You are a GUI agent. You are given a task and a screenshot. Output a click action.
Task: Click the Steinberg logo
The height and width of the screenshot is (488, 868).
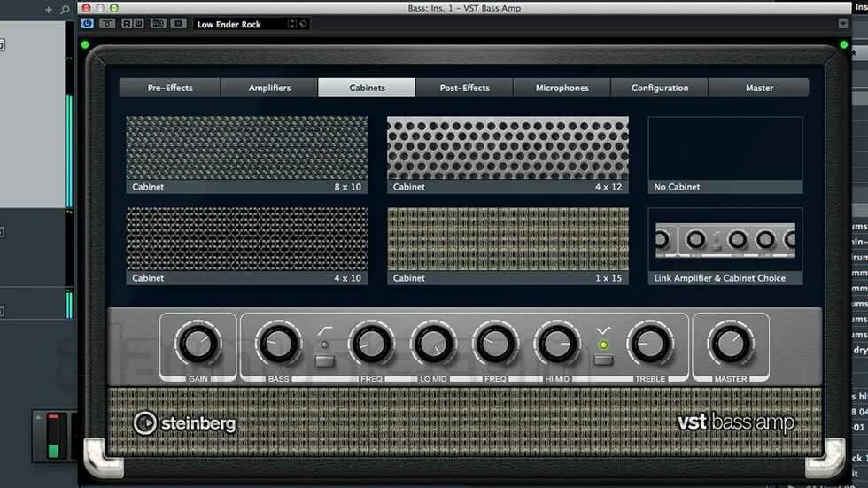tap(184, 423)
